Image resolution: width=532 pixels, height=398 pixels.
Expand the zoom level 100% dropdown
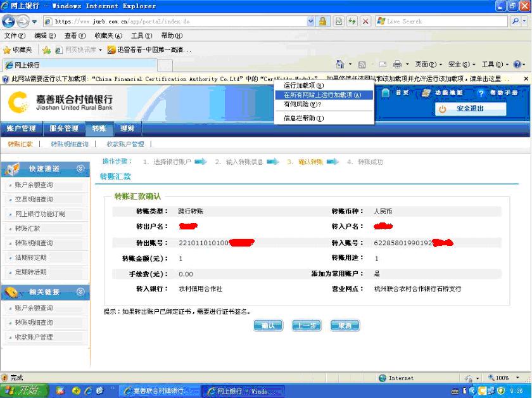tap(506, 378)
